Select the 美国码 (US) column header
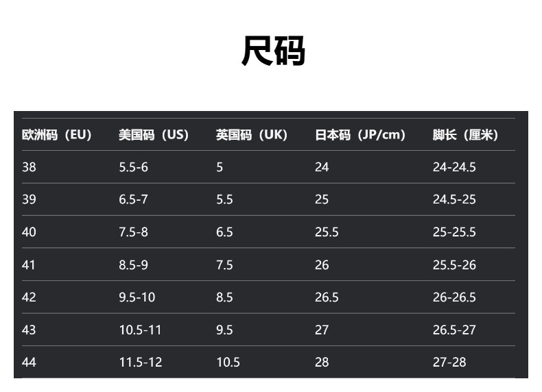 [x=153, y=135]
